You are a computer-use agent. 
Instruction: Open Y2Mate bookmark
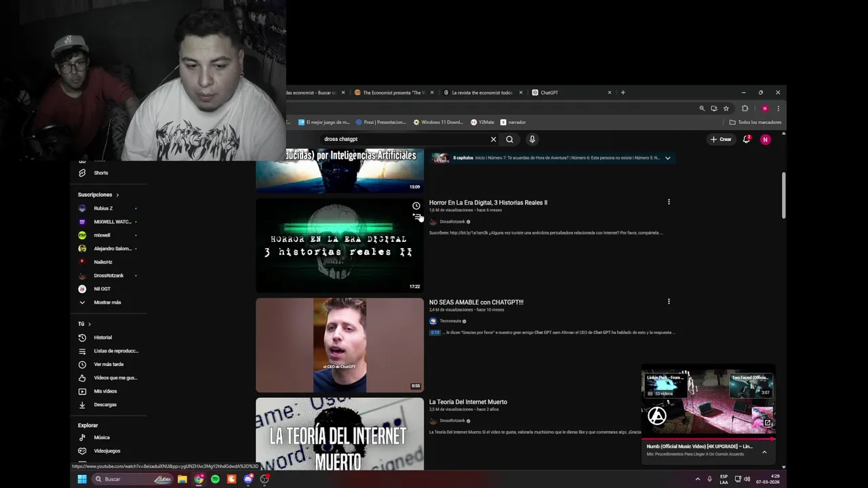[x=482, y=123]
